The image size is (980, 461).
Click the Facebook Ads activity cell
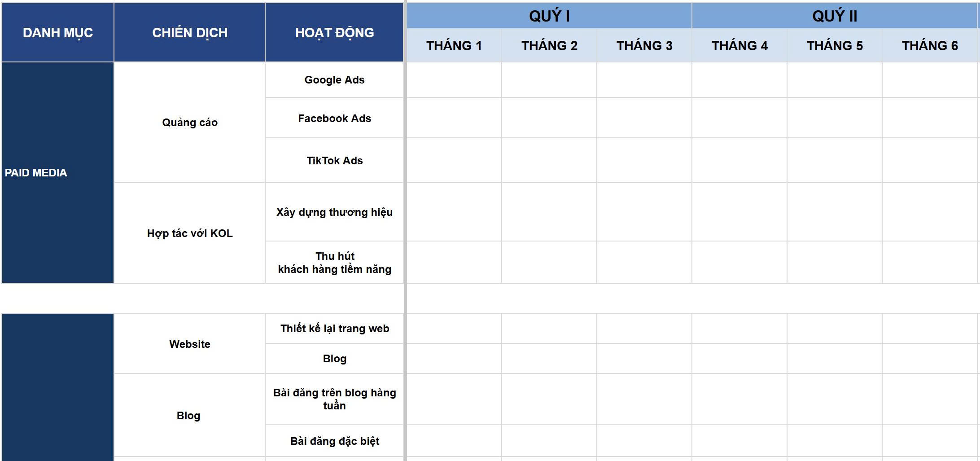(x=334, y=118)
